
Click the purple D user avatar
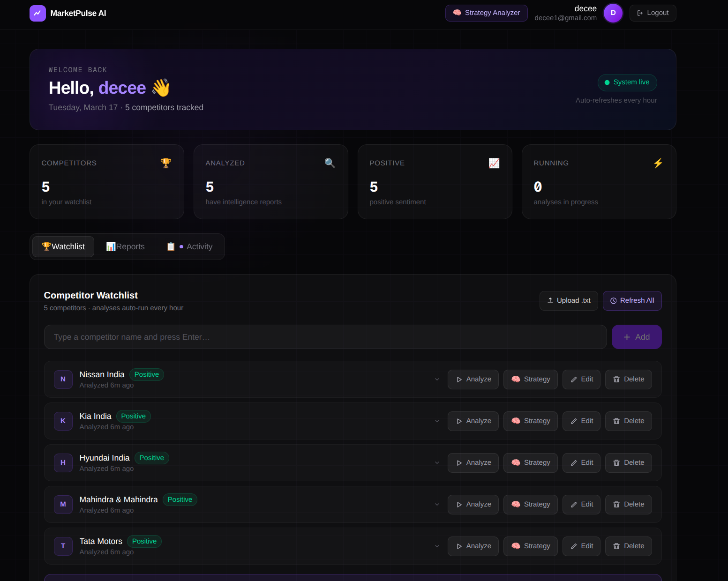613,13
